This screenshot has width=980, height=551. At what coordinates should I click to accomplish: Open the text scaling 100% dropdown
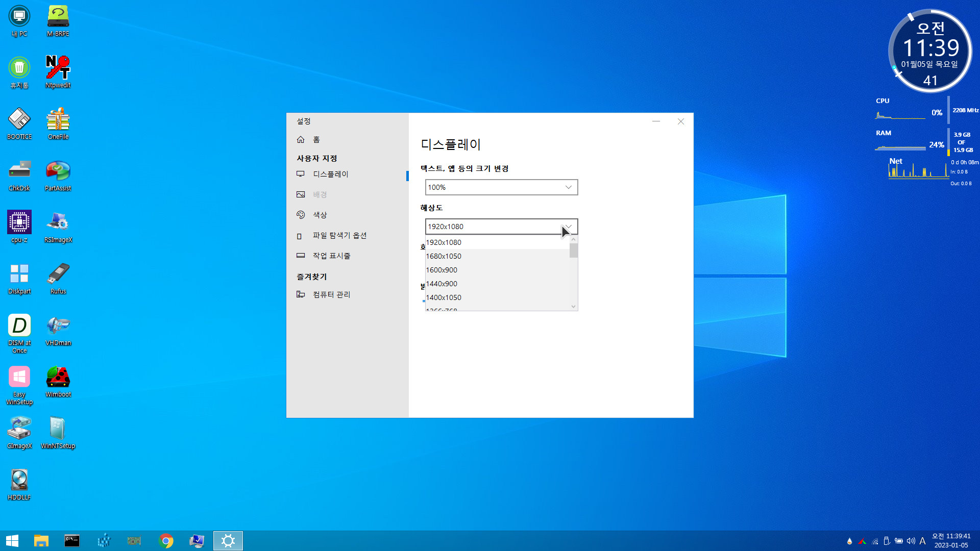501,187
